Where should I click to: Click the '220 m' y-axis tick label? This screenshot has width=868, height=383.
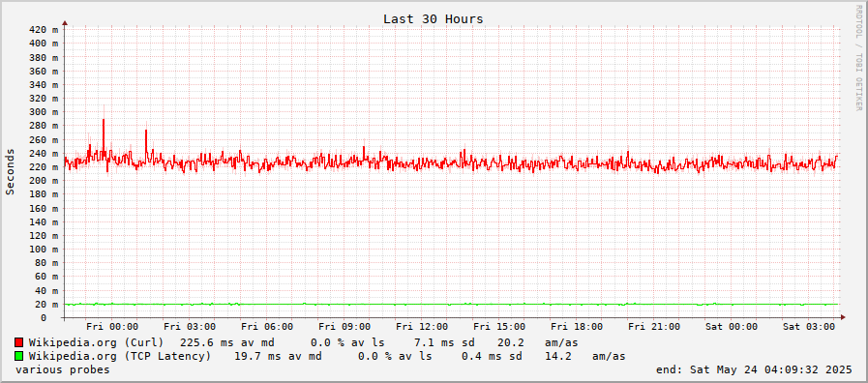pyautogui.click(x=43, y=166)
